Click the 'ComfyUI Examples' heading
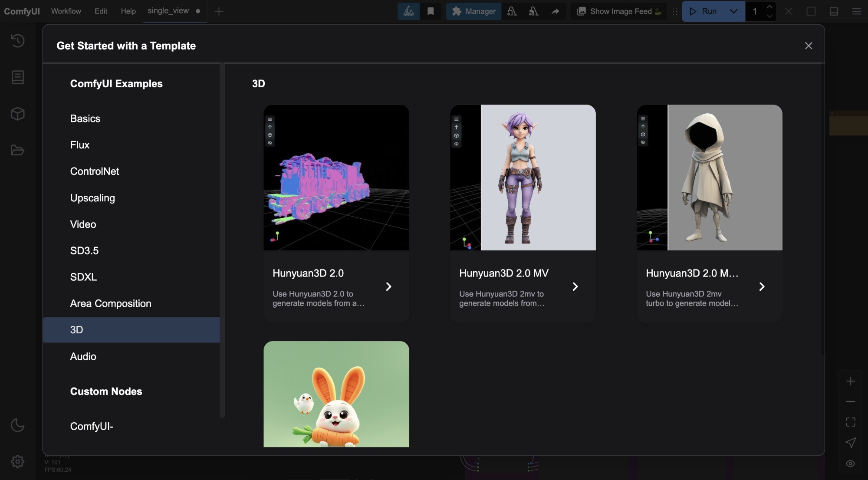The width and height of the screenshot is (868, 480). [x=116, y=84]
